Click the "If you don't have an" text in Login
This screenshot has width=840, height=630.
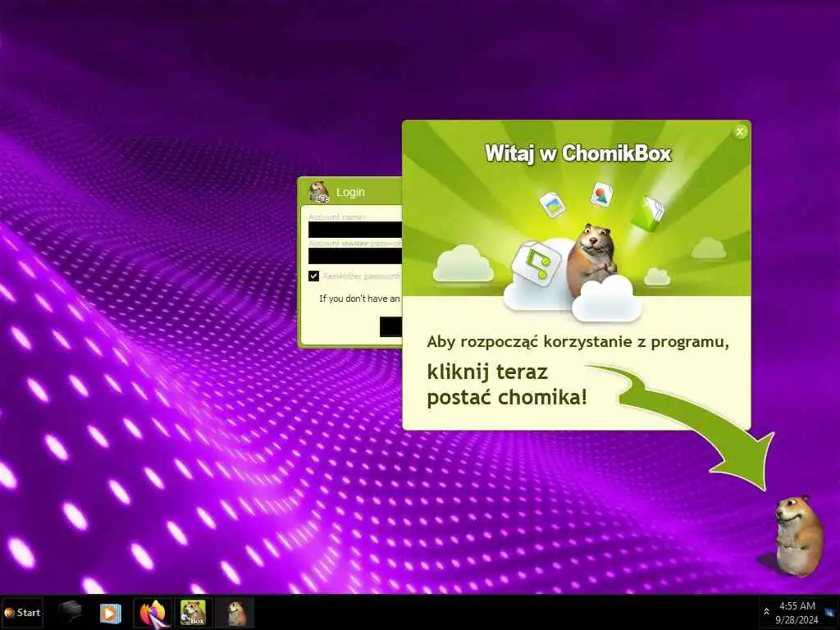click(x=359, y=299)
